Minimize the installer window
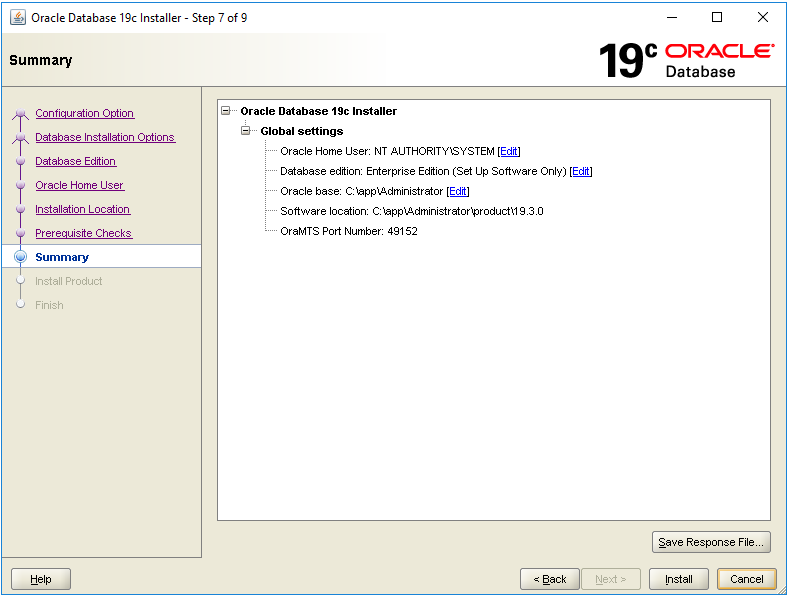Image resolution: width=788 pixels, height=596 pixels. point(672,17)
